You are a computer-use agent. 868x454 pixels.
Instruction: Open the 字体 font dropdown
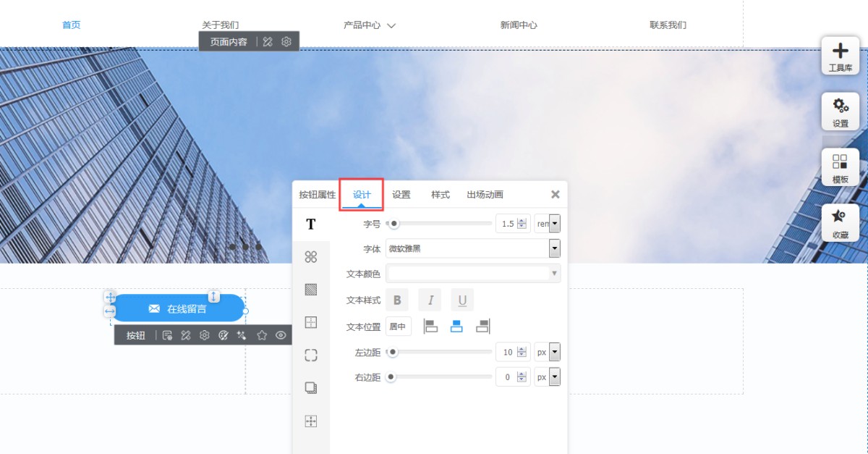[x=554, y=249]
